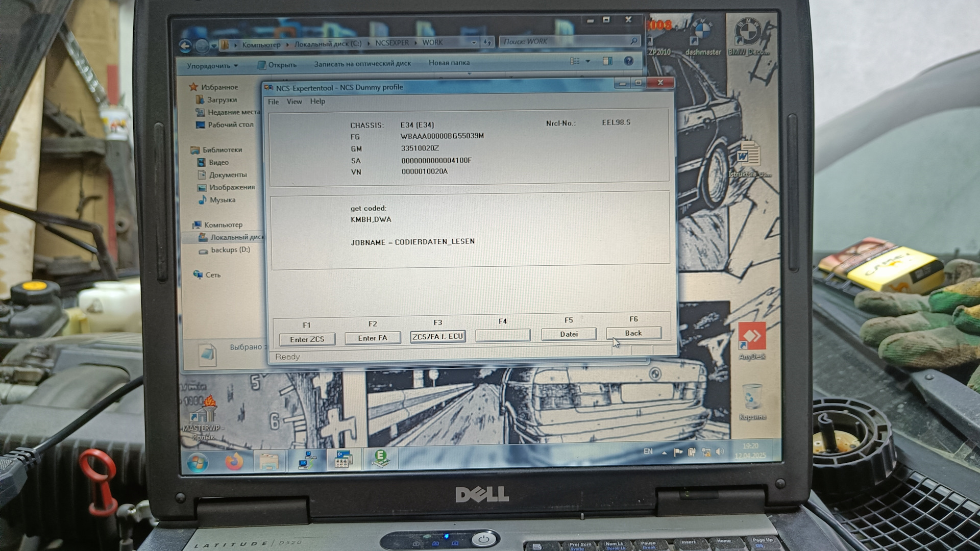Open the green E taskbar application icon
Viewport: 980px width, 551px height.
(381, 459)
